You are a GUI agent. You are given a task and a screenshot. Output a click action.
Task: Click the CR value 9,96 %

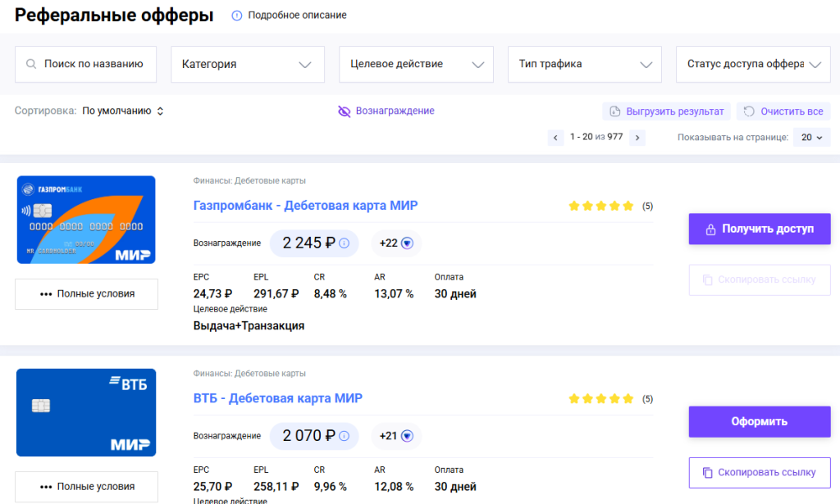pyautogui.click(x=330, y=486)
